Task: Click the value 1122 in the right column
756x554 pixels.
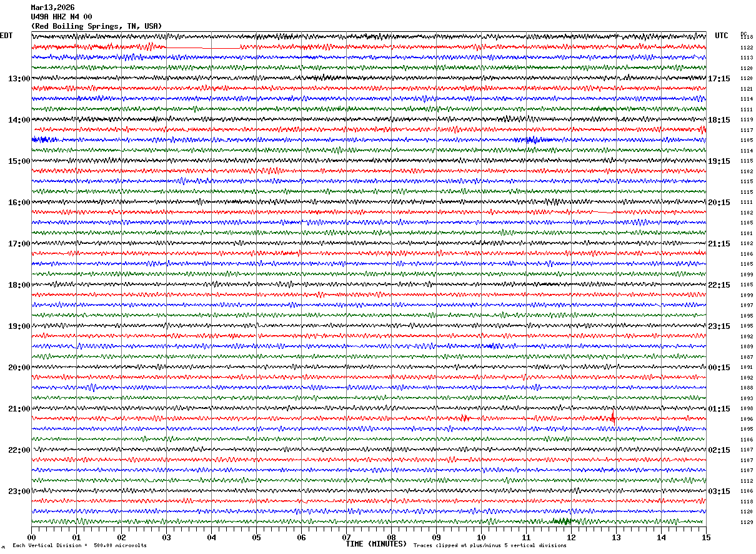Action: point(747,48)
